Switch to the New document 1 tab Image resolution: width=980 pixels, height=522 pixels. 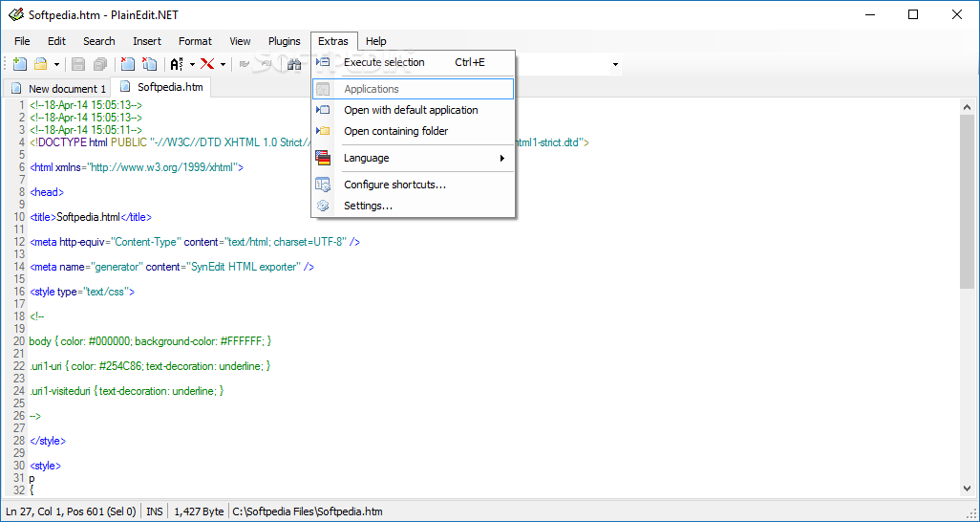[x=57, y=88]
